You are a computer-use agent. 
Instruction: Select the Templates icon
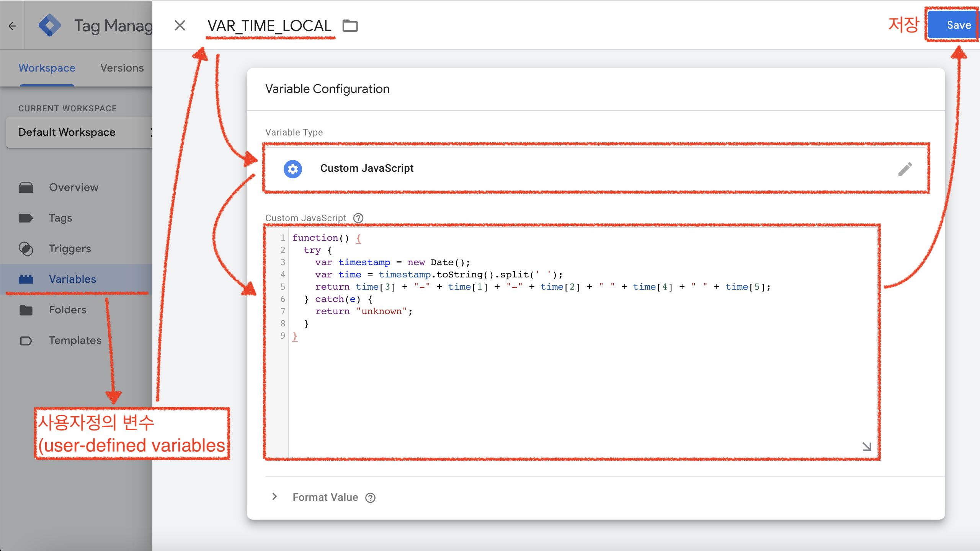click(26, 340)
